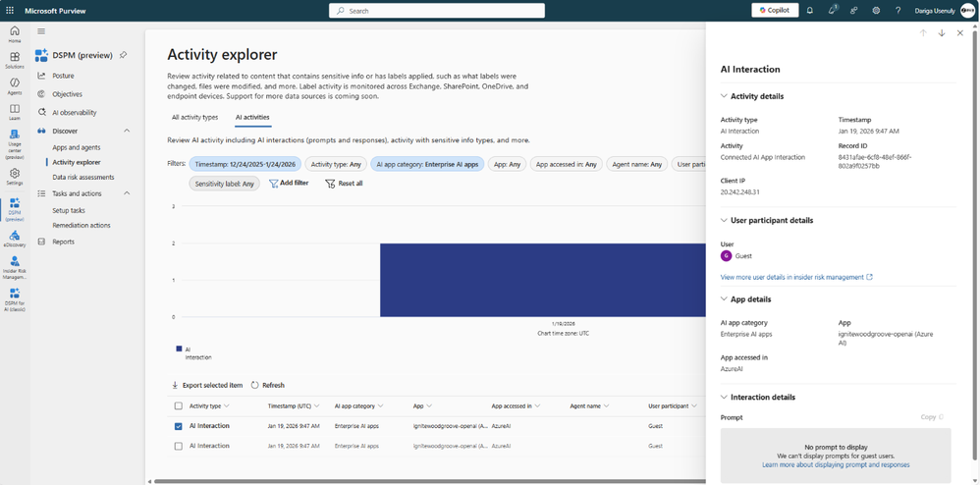Open Settings in left rail
The image size is (980, 485).
[x=15, y=177]
